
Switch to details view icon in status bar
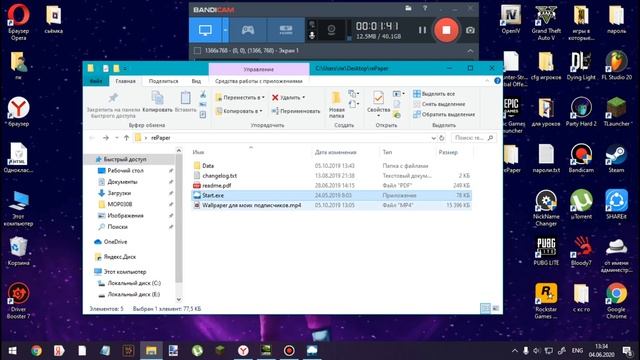pyautogui.click(x=485, y=309)
